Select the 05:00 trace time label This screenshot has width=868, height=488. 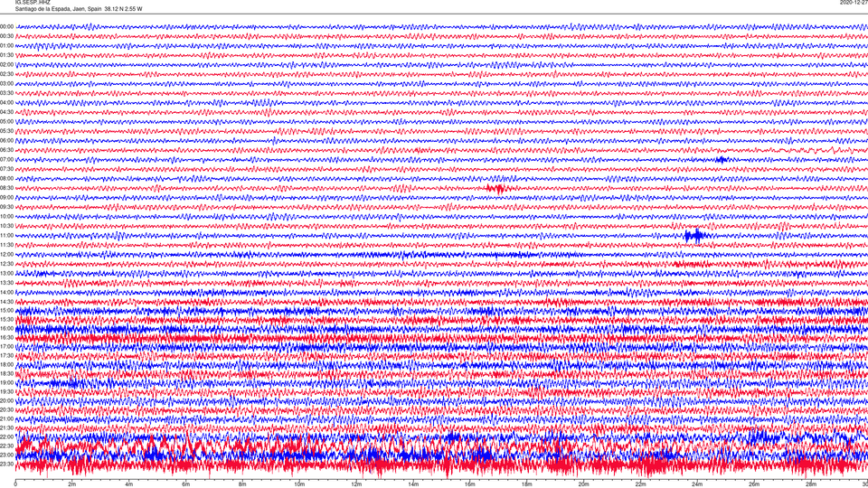6,121
